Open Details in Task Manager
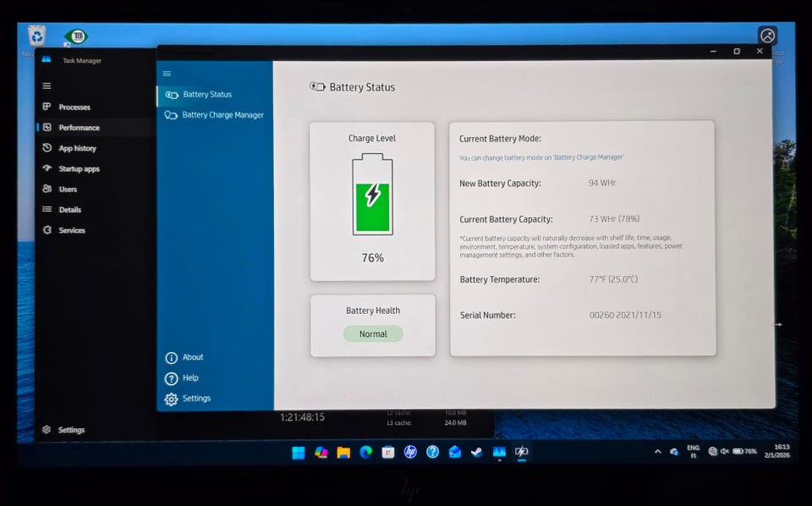 96,210
